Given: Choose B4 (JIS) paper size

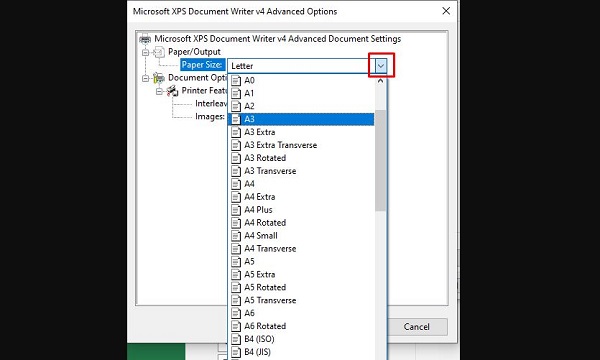Looking at the screenshot, I should coord(301,352).
